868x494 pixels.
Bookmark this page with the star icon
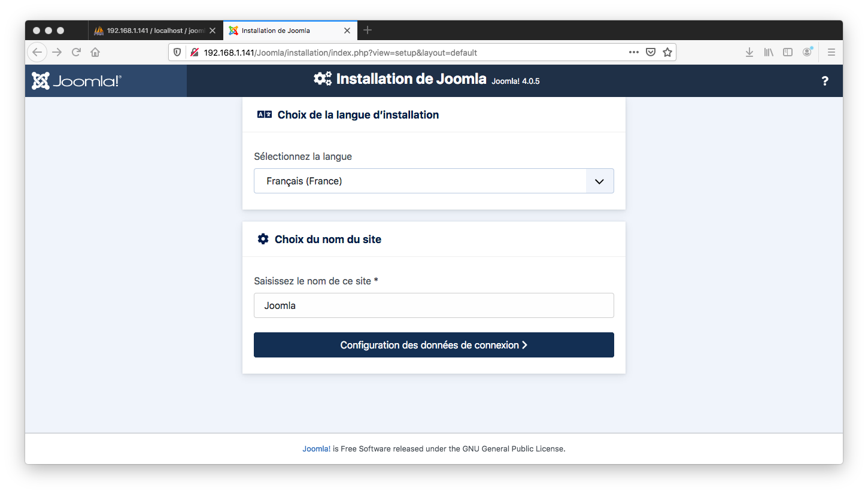667,52
